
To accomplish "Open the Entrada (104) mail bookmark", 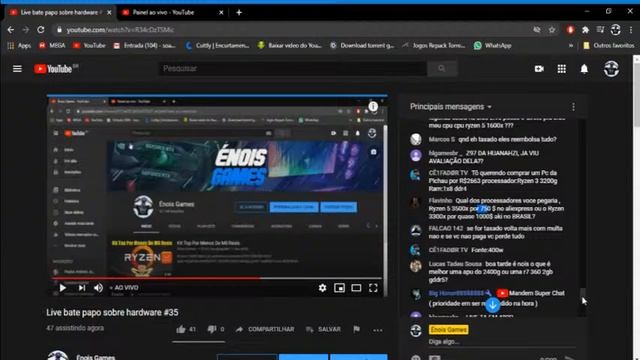I will tap(144, 46).
